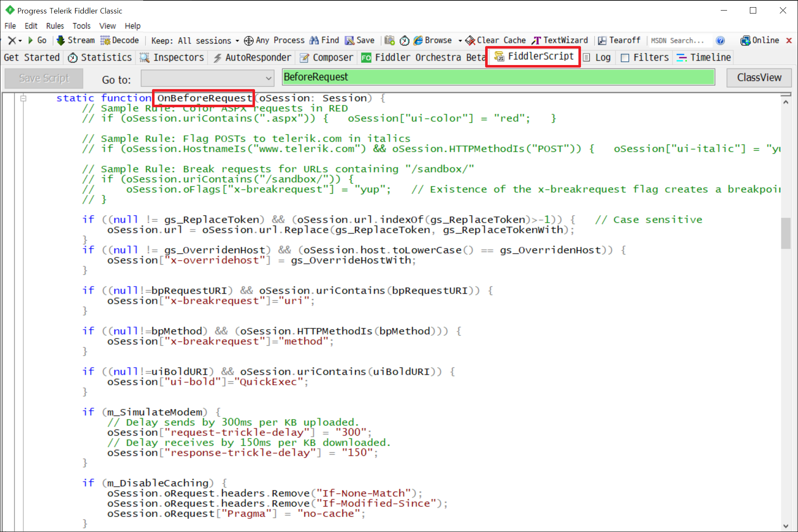Click "If-None-Match" string in code

364,493
